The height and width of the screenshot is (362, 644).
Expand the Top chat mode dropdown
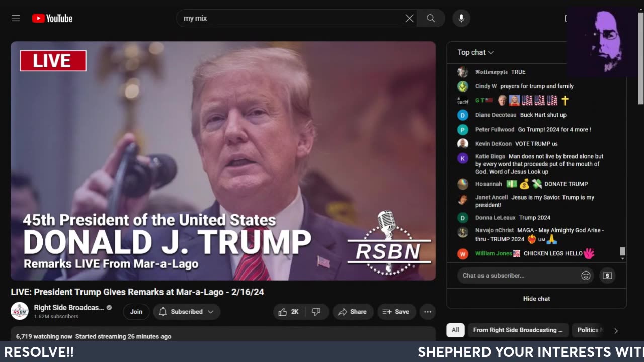coord(475,52)
